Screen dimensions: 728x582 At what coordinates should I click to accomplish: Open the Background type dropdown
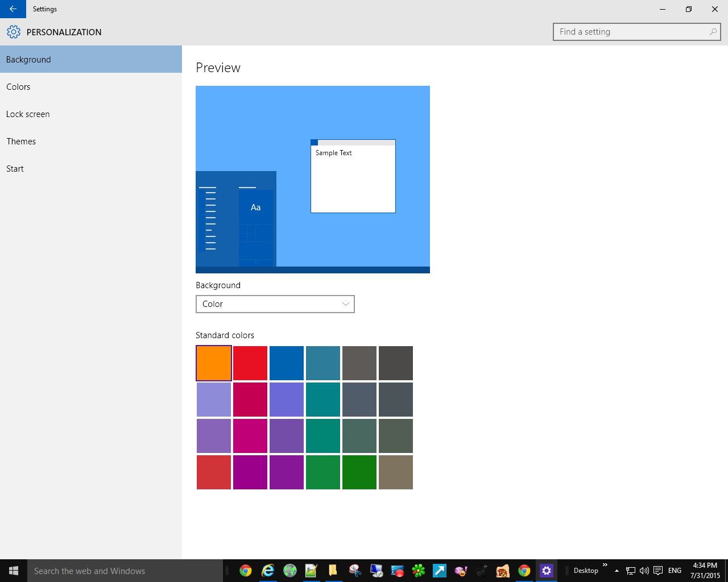click(x=275, y=304)
